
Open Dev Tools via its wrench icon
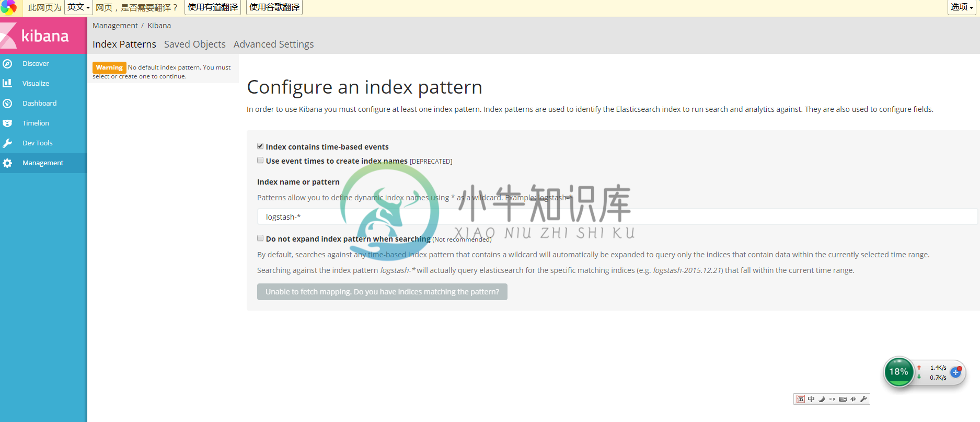click(7, 143)
